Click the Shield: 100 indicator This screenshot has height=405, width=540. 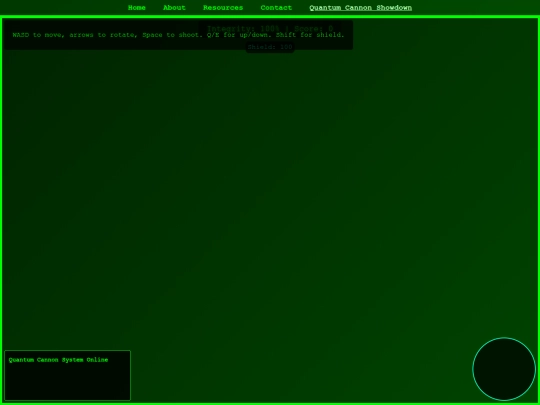pos(270,47)
